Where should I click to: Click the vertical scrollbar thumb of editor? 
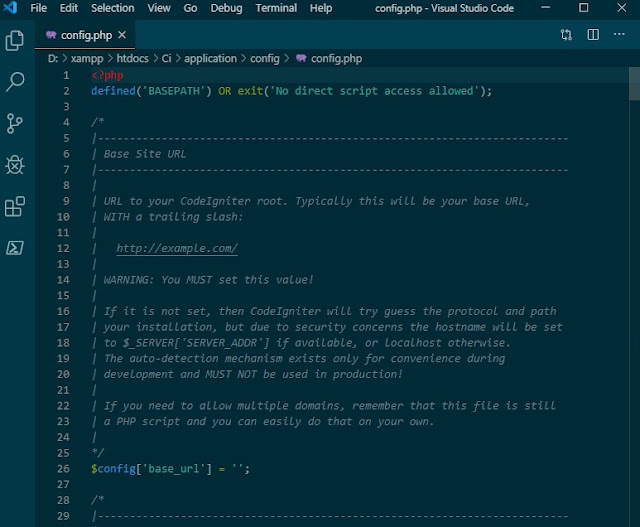(634, 84)
